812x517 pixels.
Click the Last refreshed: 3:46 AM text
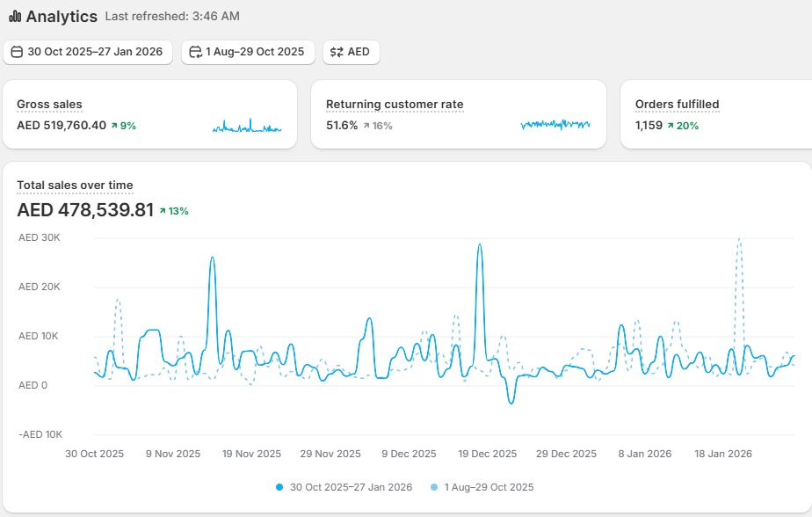click(x=172, y=16)
